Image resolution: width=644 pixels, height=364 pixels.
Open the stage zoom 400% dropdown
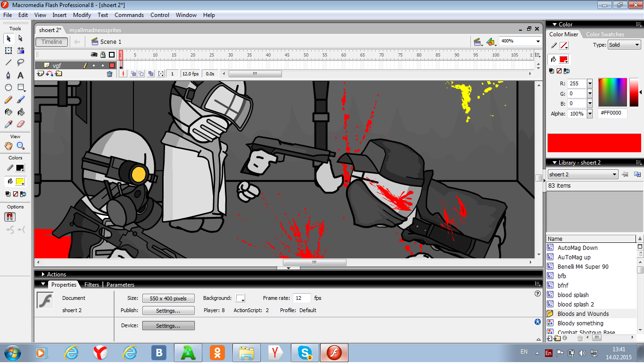tap(538, 41)
